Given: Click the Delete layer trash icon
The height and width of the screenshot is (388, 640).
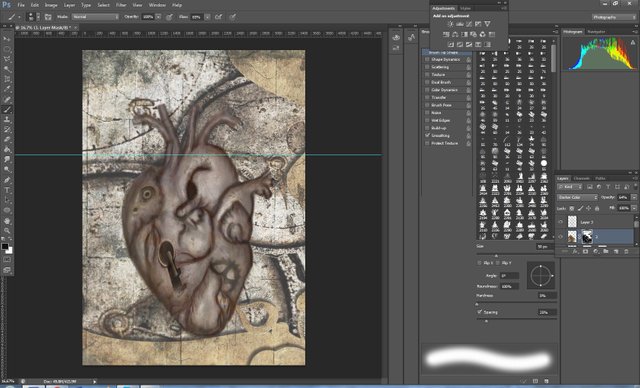Looking at the screenshot, I should click(627, 251).
